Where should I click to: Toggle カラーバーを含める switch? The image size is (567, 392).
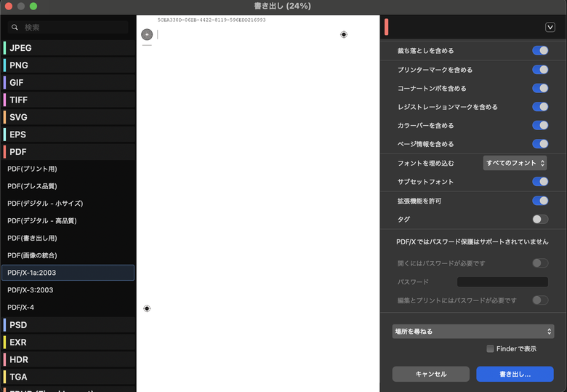coord(540,126)
